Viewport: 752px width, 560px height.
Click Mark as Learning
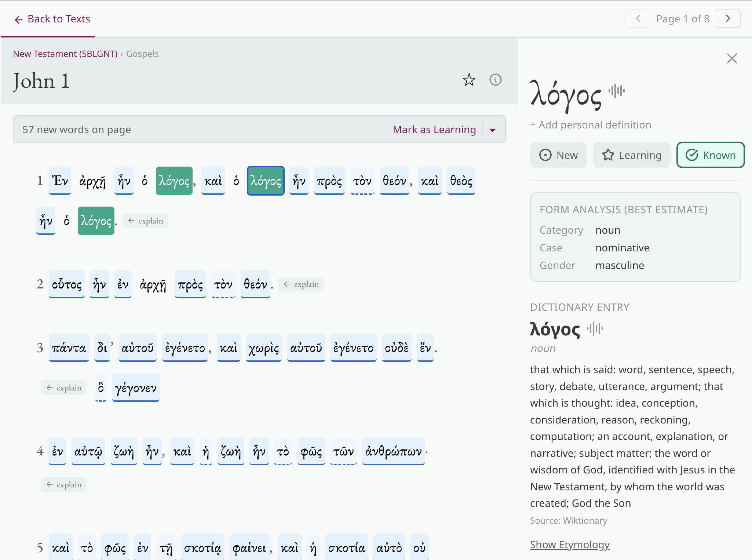(434, 130)
